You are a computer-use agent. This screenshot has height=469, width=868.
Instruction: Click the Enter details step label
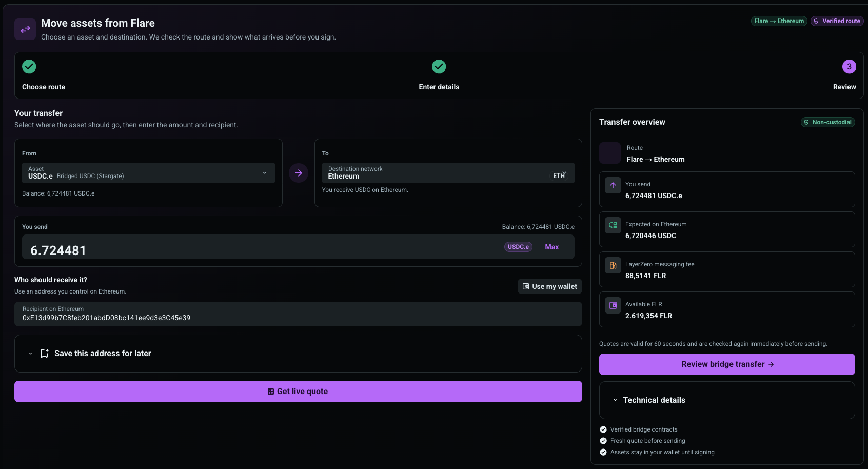439,87
